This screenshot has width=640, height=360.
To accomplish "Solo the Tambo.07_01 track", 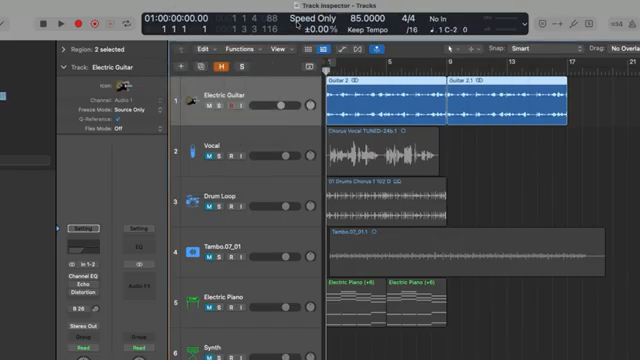I will pos(219,257).
